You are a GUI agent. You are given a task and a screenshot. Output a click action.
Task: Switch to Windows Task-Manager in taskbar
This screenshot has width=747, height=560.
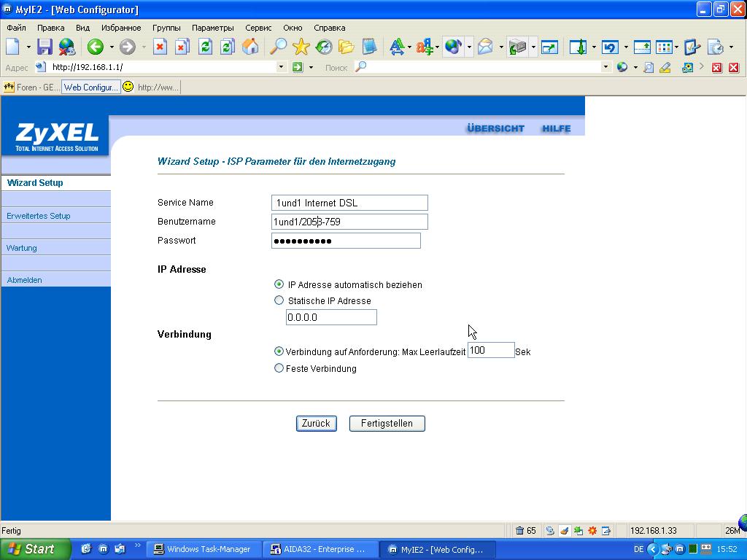coord(203,549)
